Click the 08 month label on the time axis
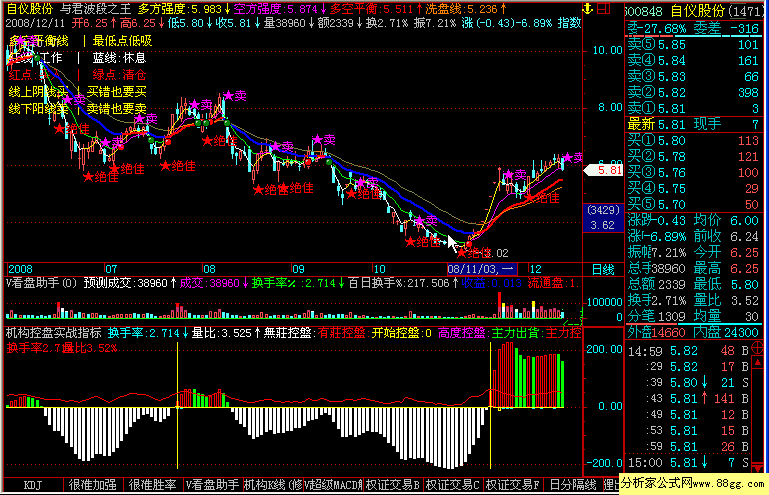Screen dimensions: 769x495 pos(209,269)
